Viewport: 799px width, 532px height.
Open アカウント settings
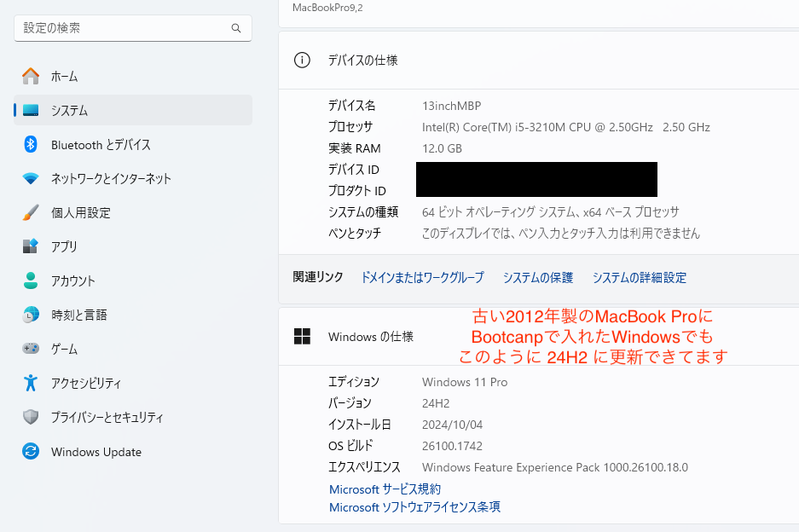click(x=133, y=280)
